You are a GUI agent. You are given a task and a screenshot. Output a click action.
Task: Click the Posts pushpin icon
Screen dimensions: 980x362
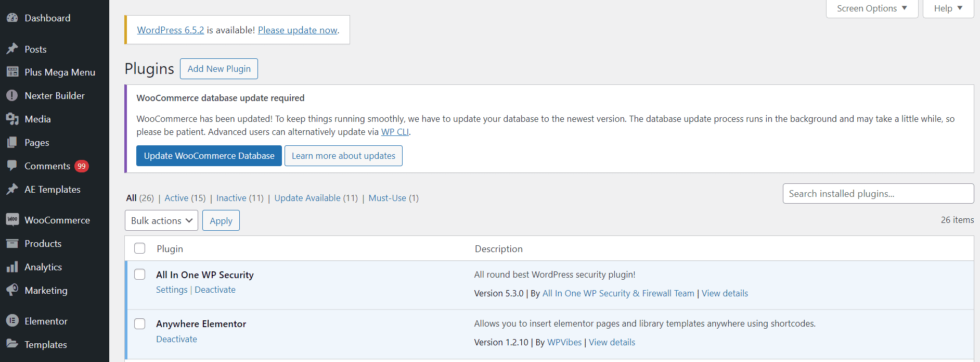click(12, 49)
